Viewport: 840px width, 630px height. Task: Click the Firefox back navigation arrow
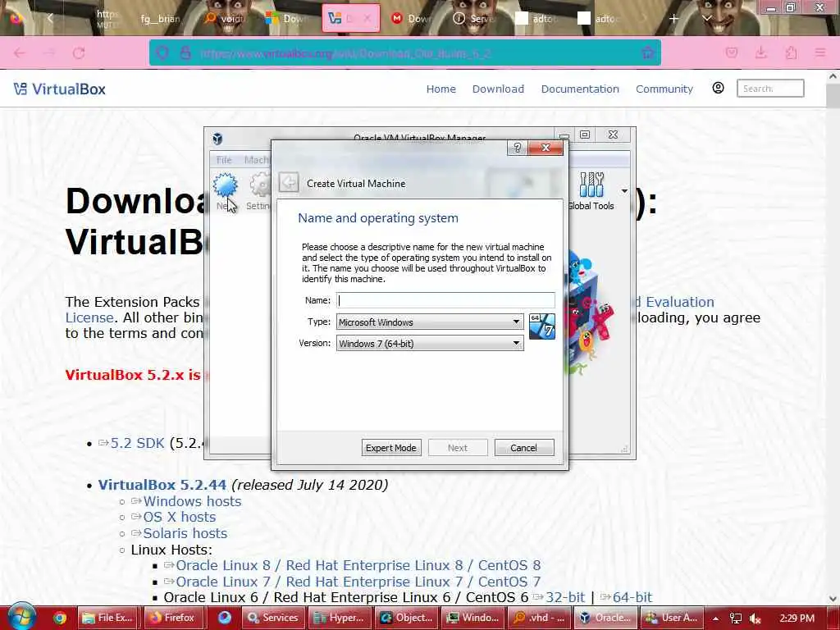[20, 53]
